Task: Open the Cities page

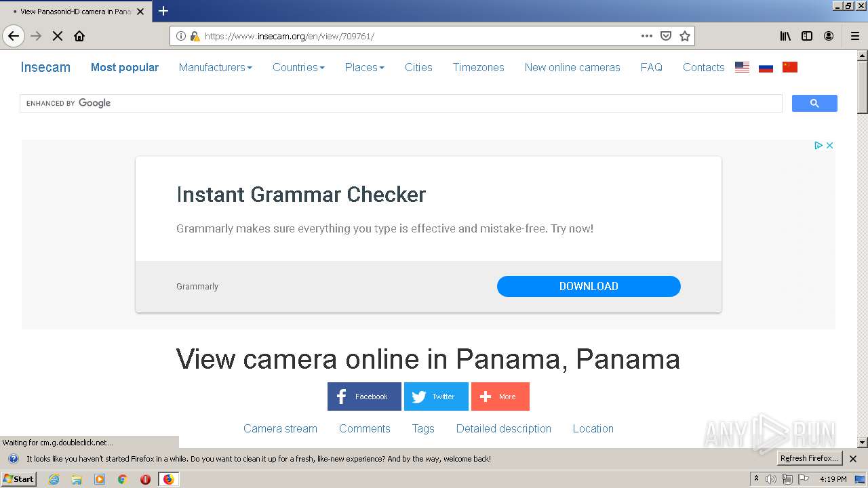Action: click(x=418, y=67)
